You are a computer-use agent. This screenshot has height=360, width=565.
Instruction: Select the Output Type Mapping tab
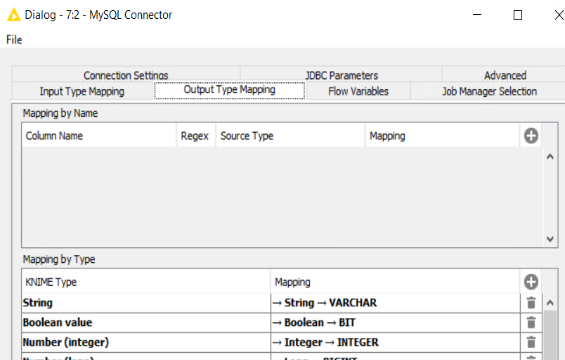229,90
